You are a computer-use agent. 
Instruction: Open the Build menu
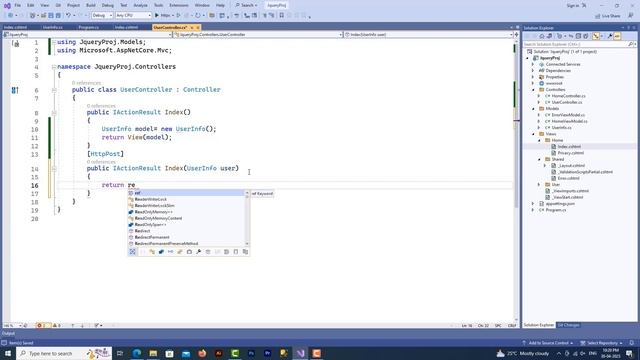click(x=91, y=5)
